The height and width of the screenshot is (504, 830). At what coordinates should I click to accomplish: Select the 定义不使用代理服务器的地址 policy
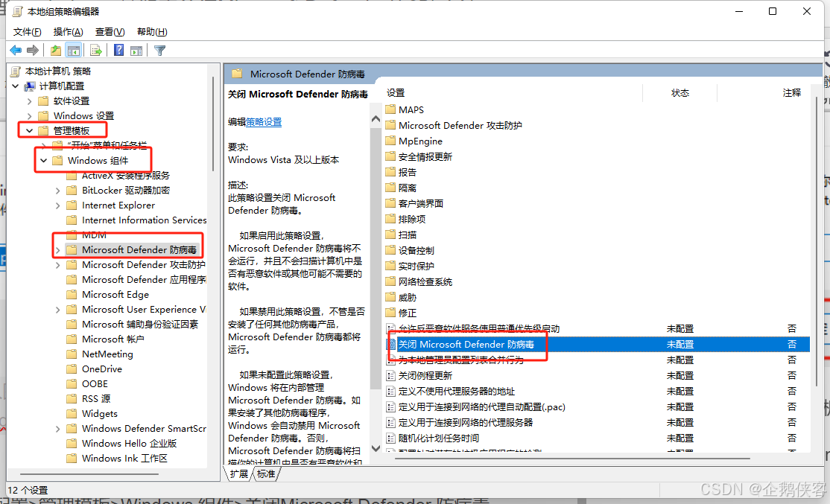(456, 392)
